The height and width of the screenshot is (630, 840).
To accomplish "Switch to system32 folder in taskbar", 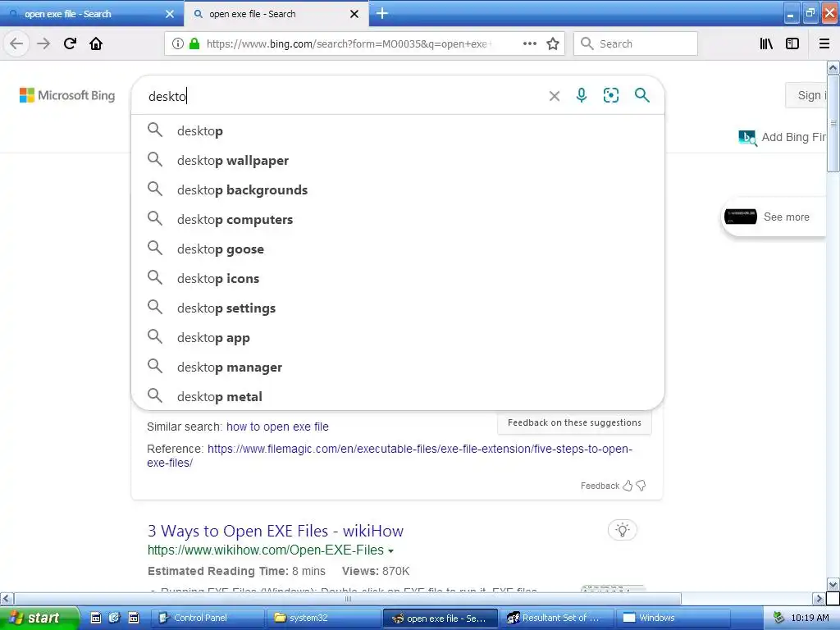I will click(x=323, y=618).
